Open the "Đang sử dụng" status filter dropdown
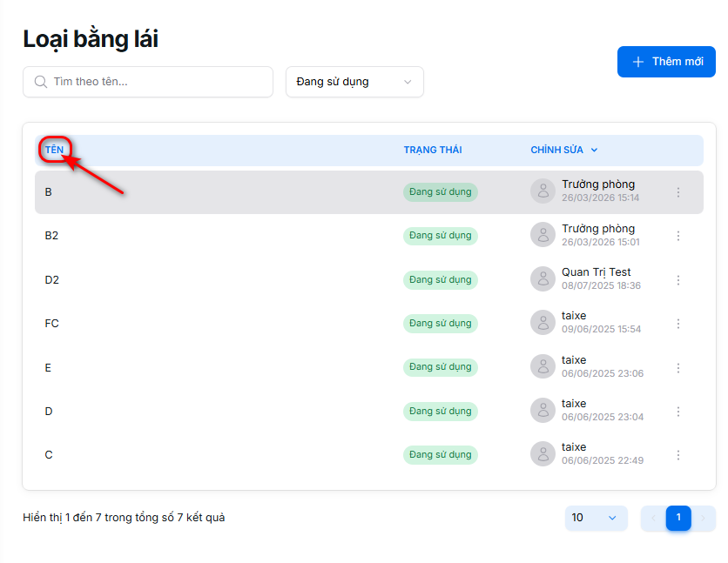Image resolution: width=728 pixels, height=563 pixels. coord(354,82)
